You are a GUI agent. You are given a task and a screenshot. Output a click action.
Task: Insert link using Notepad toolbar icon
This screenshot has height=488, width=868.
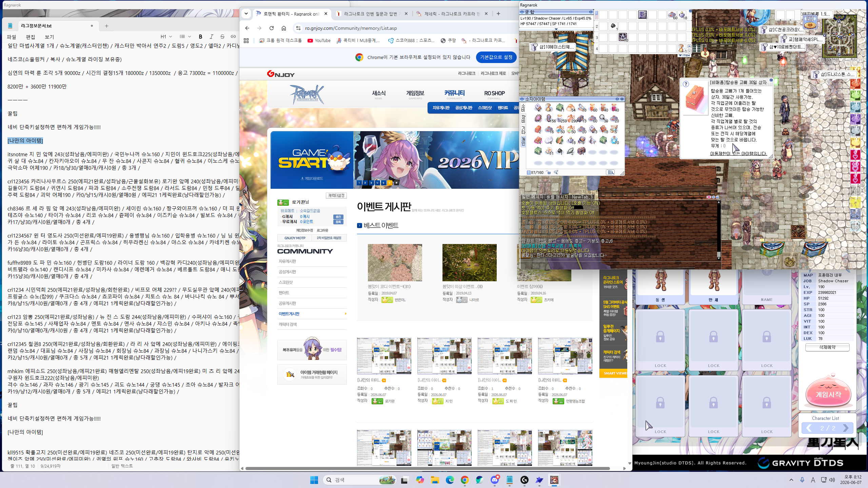pos(233,37)
